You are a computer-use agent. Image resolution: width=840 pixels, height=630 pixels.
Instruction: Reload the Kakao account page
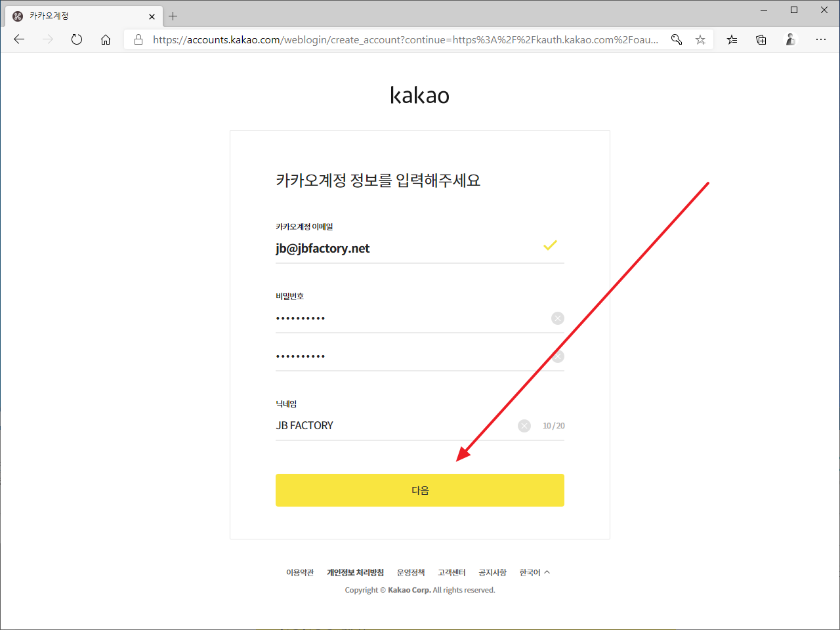pos(77,39)
